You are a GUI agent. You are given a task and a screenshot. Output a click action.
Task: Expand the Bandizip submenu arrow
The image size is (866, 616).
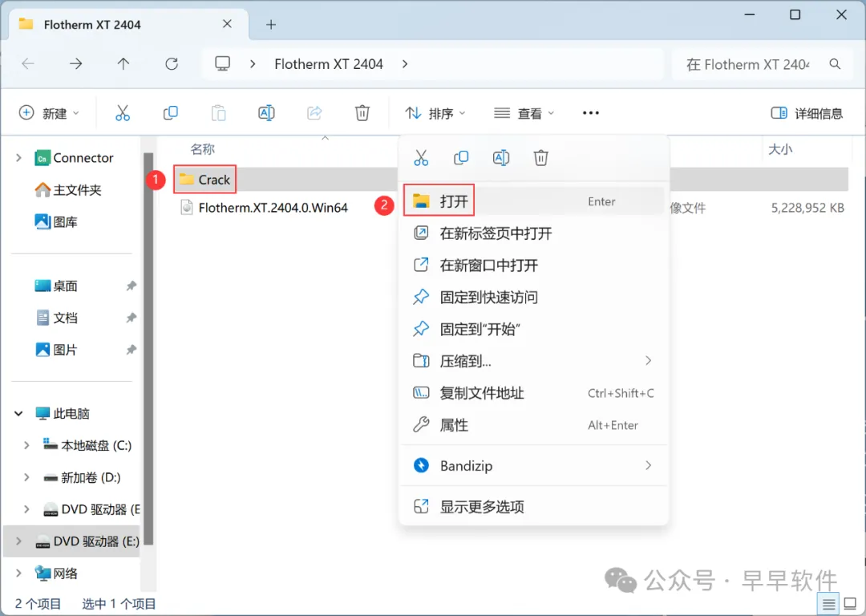pos(649,466)
